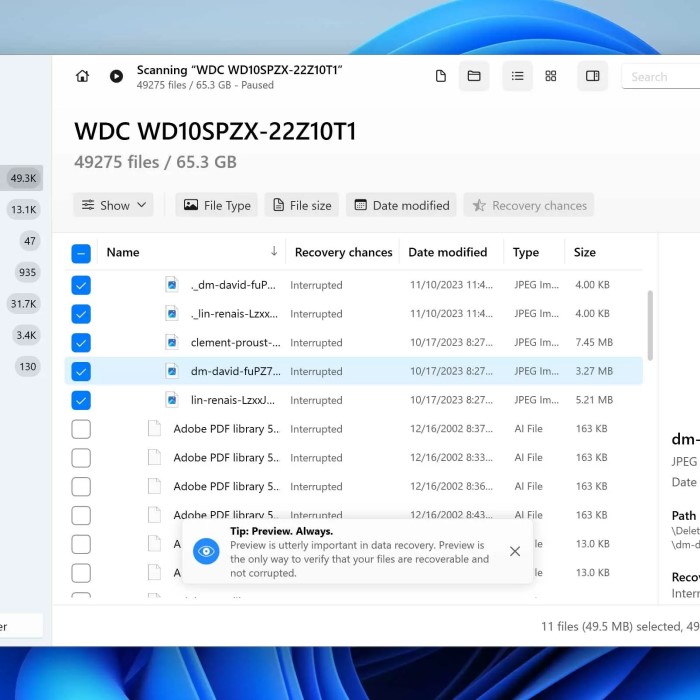
Task: Resume scanning with the play button
Action: [116, 76]
